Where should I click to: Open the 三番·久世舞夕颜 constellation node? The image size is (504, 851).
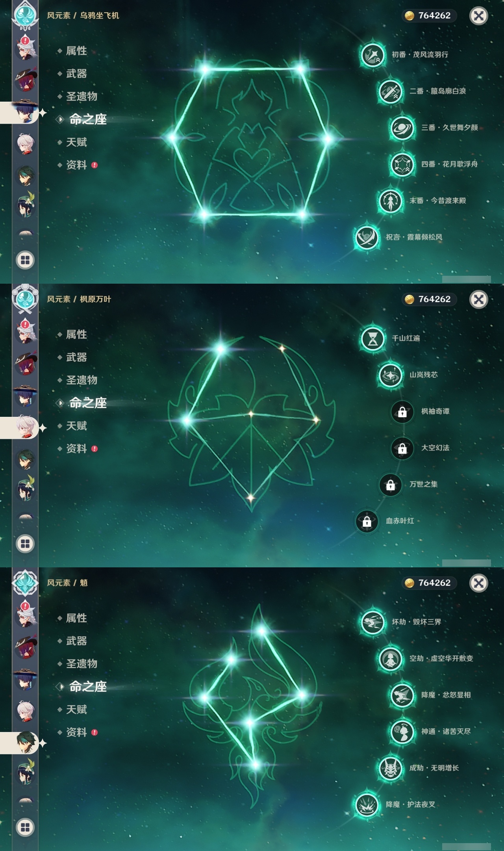(402, 128)
